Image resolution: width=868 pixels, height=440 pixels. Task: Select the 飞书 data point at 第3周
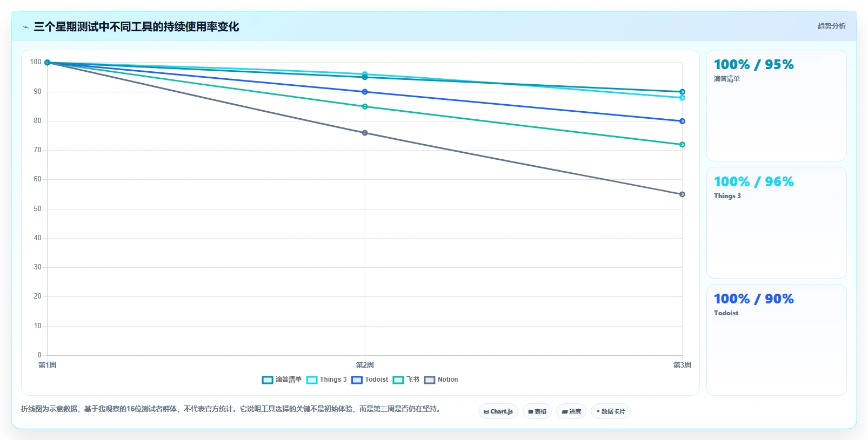pyautogui.click(x=682, y=145)
